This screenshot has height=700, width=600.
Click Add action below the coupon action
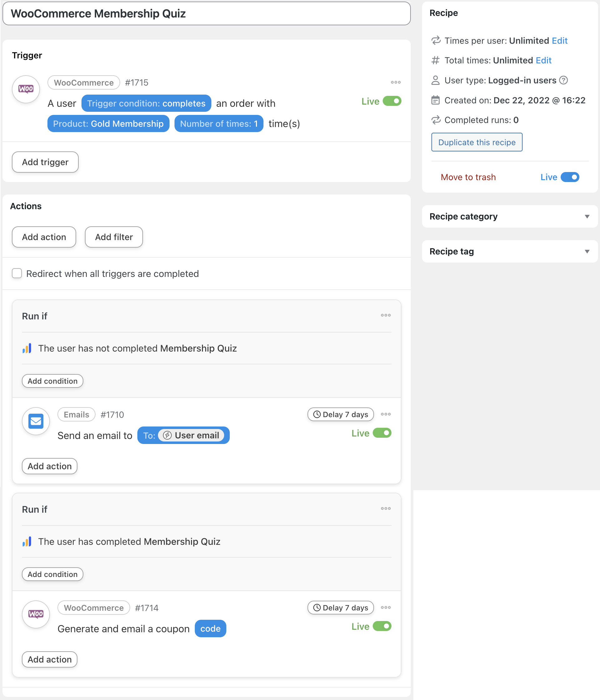50,659
